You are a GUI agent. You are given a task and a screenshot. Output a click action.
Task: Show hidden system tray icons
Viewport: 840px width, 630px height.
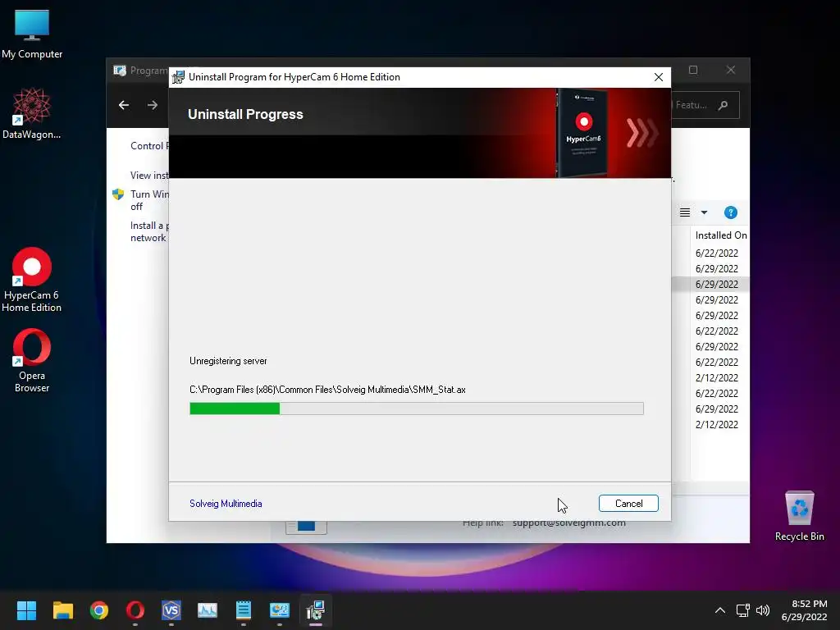[x=720, y=610]
